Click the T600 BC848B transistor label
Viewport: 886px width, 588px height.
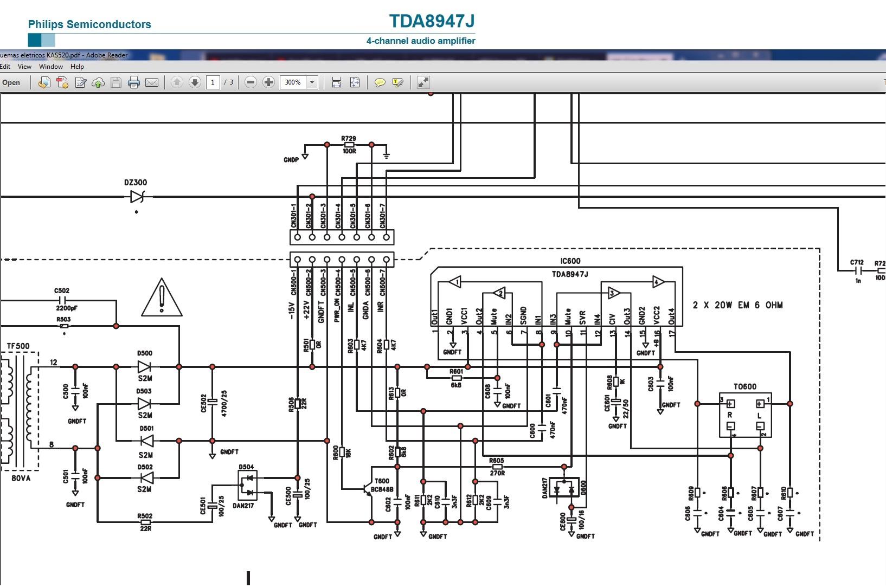coord(383,485)
